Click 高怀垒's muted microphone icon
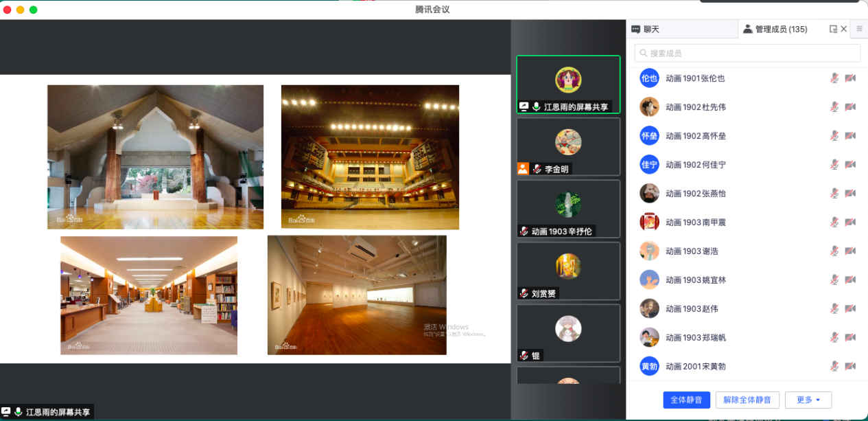The width and height of the screenshot is (868, 421). (x=834, y=136)
